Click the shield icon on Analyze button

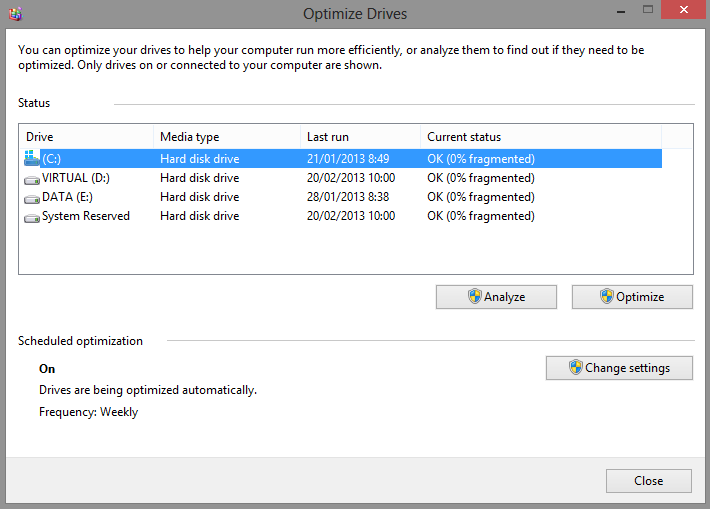pos(475,297)
